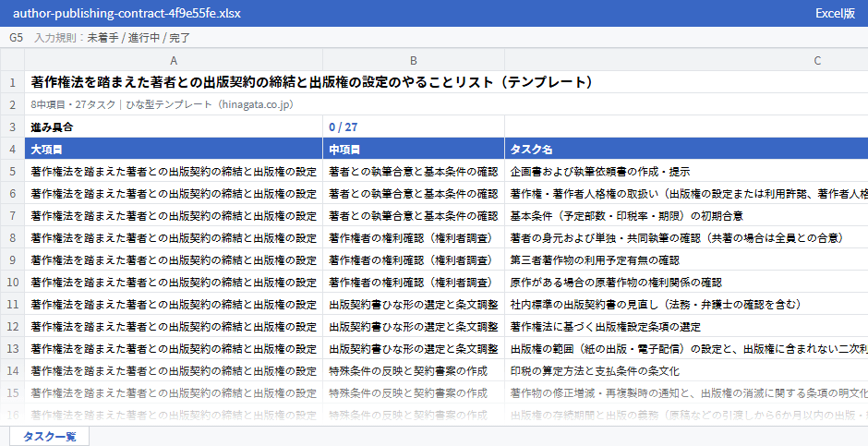868x446 pixels.
Task: Select row 8 task cell 著者の身元および単独・共同執筆の確認
Action: (686, 238)
